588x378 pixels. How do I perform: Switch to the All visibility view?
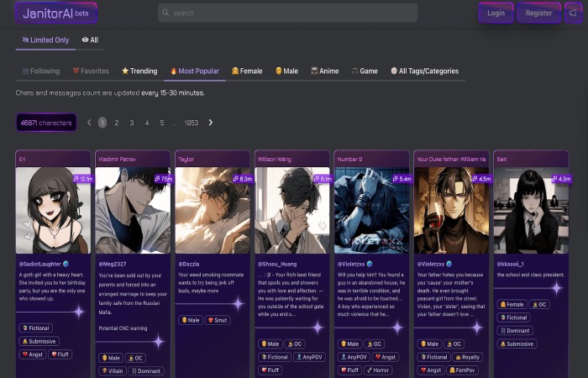90,40
